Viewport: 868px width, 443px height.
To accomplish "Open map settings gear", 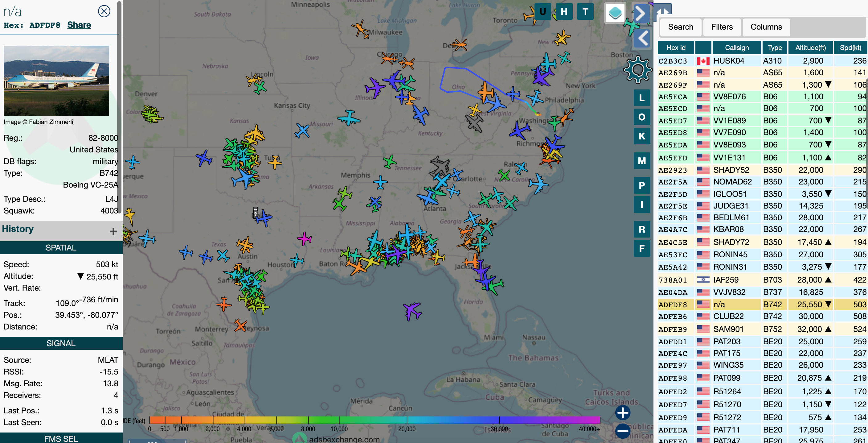I will (638, 70).
